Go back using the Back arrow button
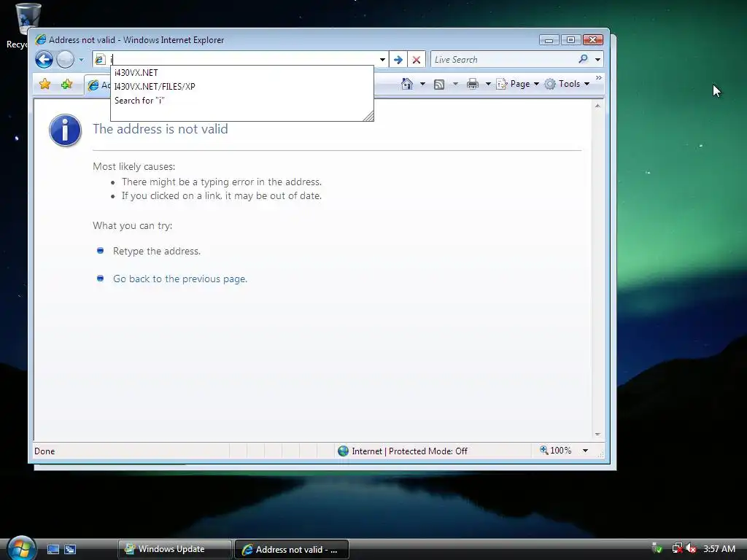 [44, 60]
